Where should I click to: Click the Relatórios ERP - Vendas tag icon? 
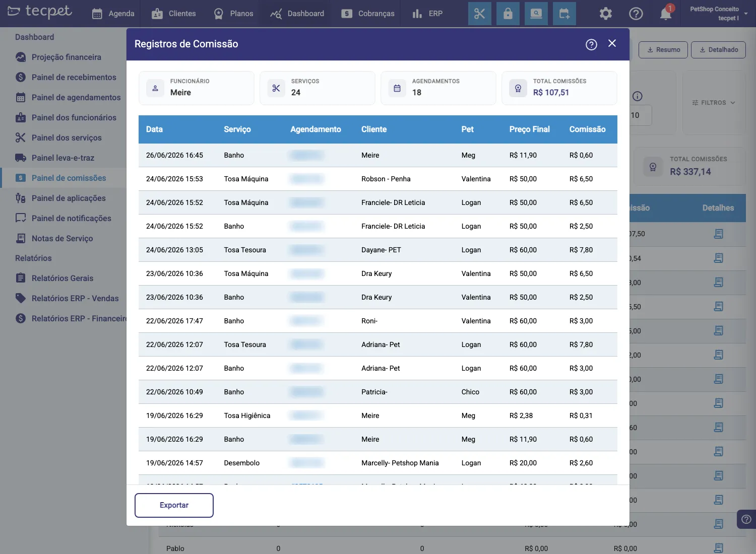click(21, 298)
